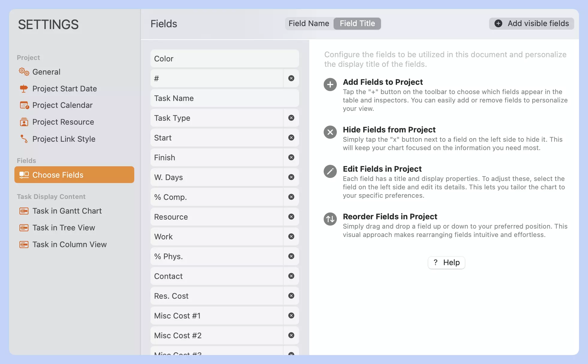Click the Project Resource icon
588x364 pixels.
click(x=24, y=122)
